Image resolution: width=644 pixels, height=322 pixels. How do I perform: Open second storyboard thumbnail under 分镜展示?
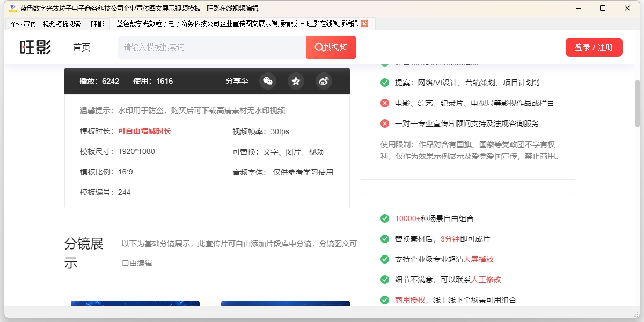(x=286, y=303)
